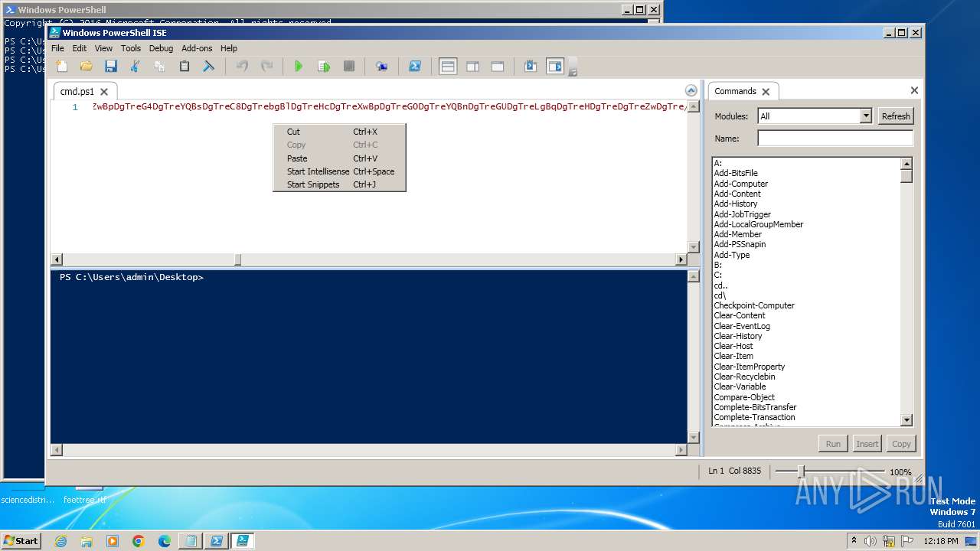Run selection using the toolbar icon
This screenshot has width=980, height=551.
(x=324, y=67)
